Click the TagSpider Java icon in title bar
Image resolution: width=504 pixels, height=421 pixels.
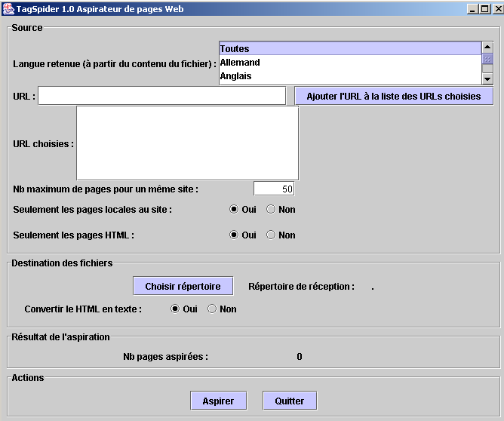(8, 9)
